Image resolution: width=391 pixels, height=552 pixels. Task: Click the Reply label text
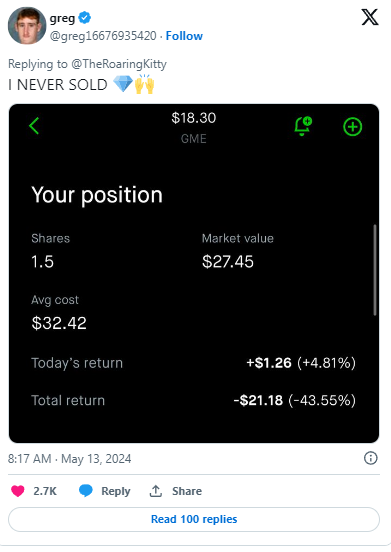click(116, 491)
